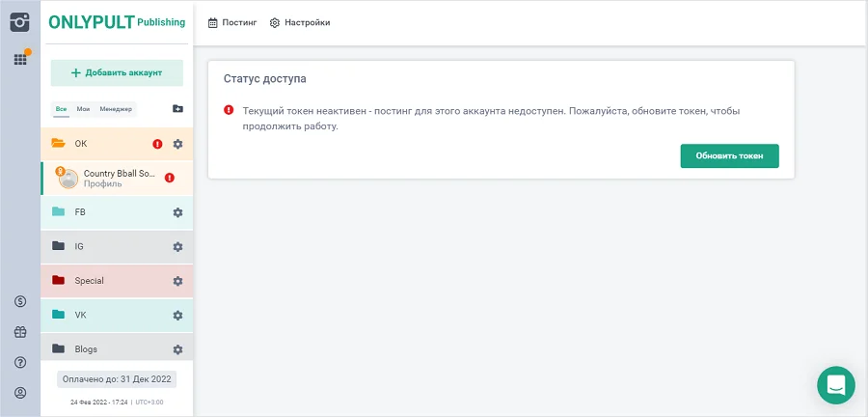Viewport: 868px width, 417px height.
Task: Open the live chat support bubble
Action: click(x=835, y=385)
